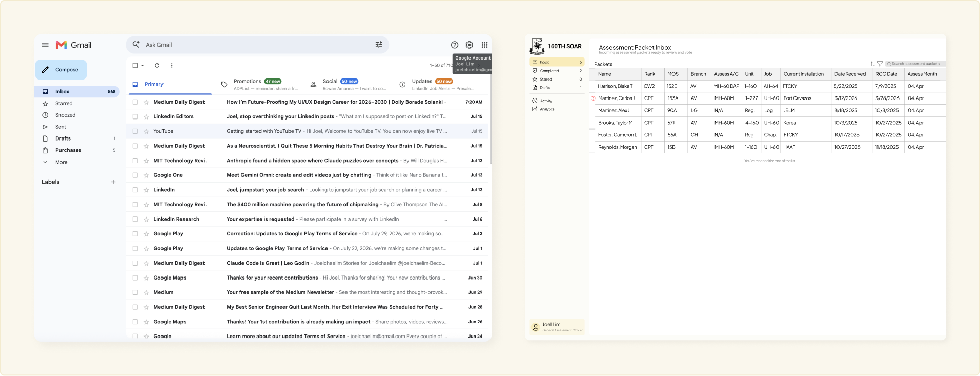Open the packets filter funnel icon
Screen dimensions: 980x376
pyautogui.click(x=880, y=64)
